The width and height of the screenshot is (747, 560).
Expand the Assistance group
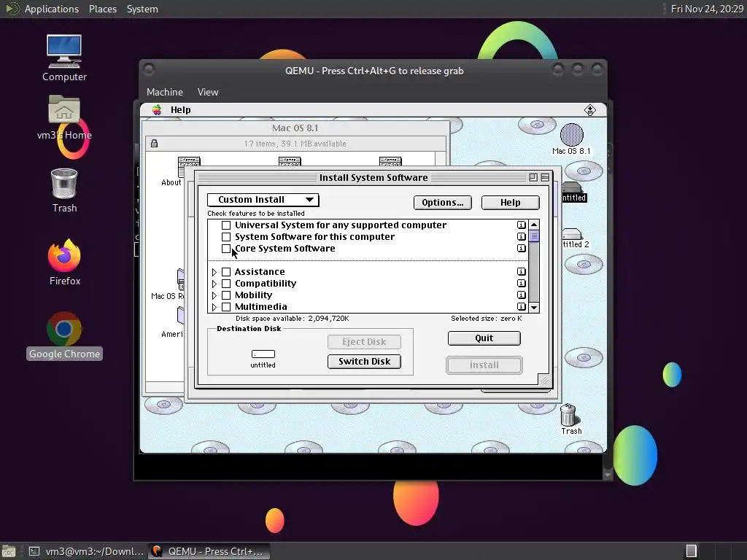click(214, 272)
